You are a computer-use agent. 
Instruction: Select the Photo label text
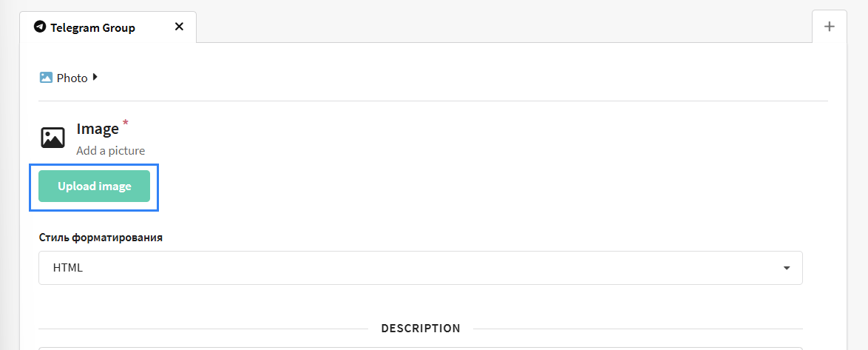click(x=72, y=78)
